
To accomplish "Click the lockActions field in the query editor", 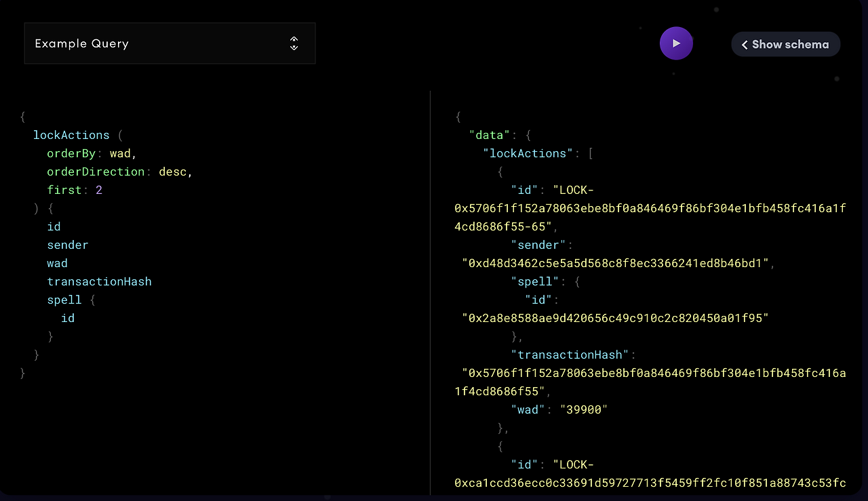I will (x=71, y=135).
